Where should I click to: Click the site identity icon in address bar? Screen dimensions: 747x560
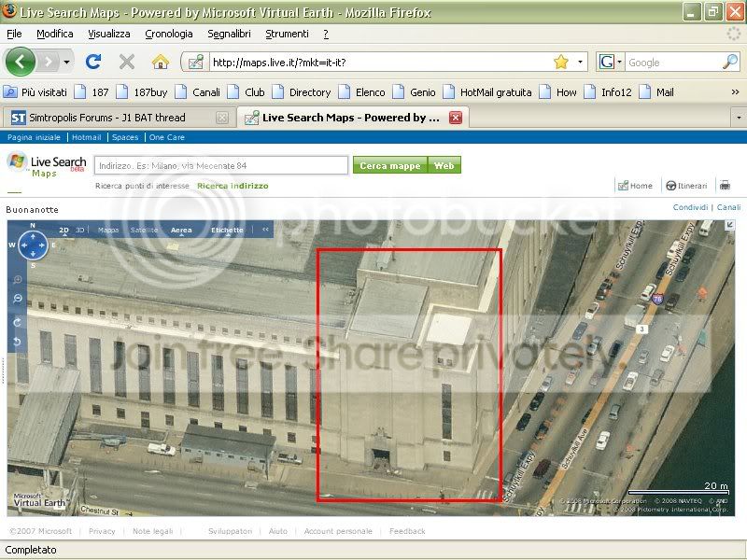click(196, 62)
